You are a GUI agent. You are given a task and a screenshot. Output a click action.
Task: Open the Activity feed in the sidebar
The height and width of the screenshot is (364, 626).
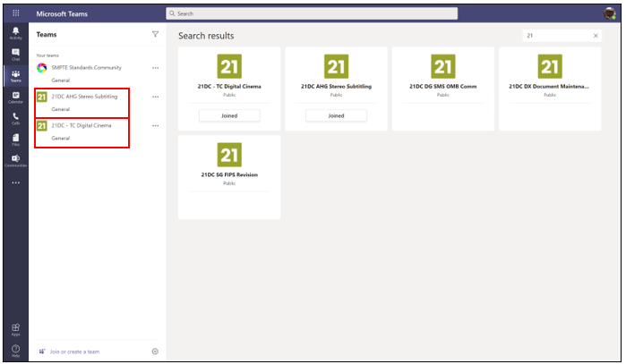coord(15,33)
